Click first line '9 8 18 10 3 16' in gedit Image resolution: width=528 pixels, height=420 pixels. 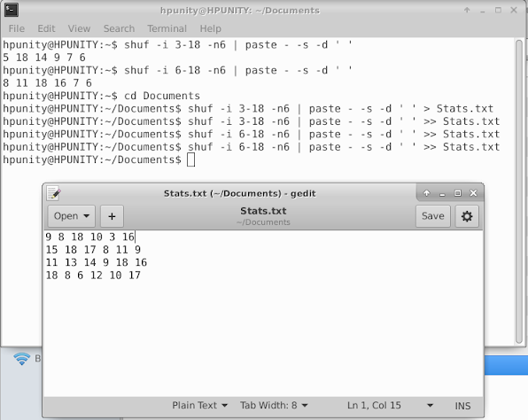pyautogui.click(x=89, y=237)
